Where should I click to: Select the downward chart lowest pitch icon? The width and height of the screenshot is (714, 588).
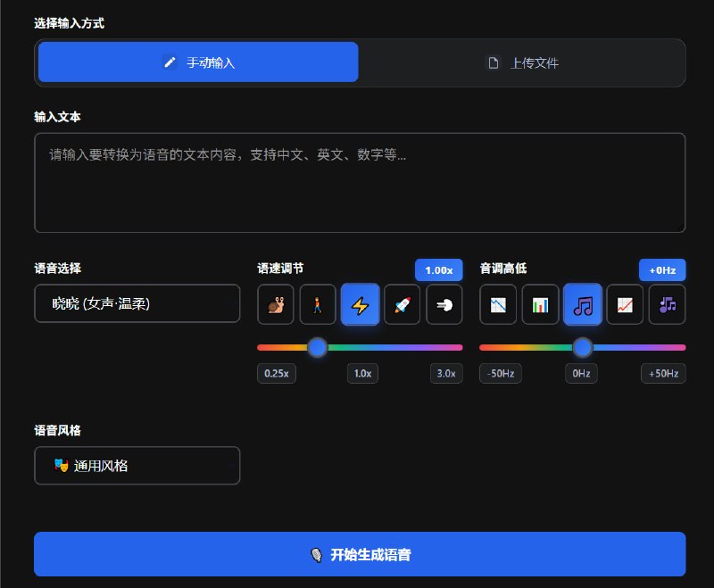pyautogui.click(x=497, y=304)
